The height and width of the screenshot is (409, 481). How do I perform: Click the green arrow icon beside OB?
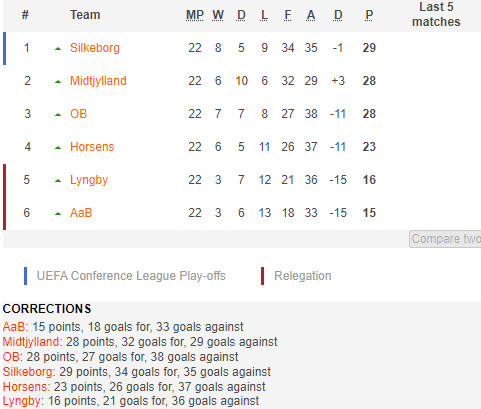58,115
